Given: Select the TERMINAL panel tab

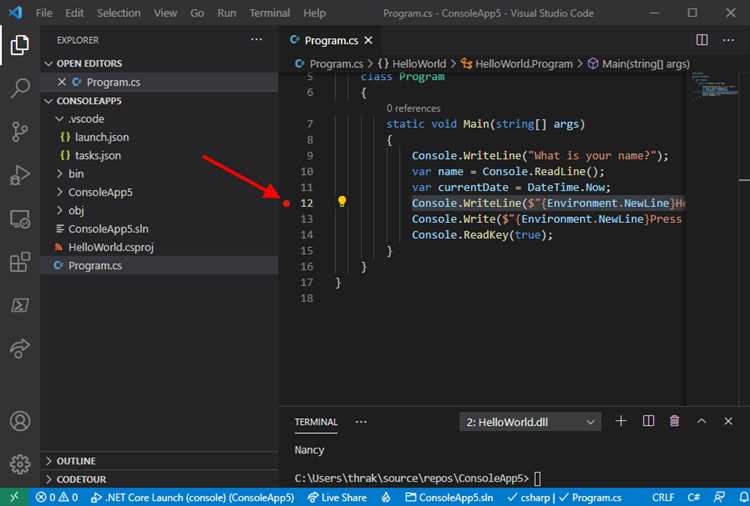Looking at the screenshot, I should [316, 422].
